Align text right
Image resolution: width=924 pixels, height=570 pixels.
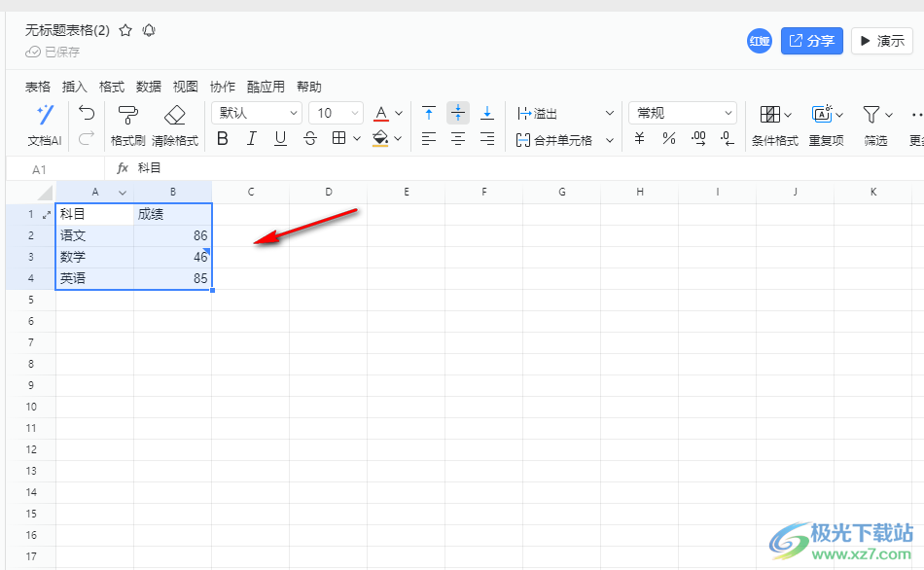tap(486, 138)
